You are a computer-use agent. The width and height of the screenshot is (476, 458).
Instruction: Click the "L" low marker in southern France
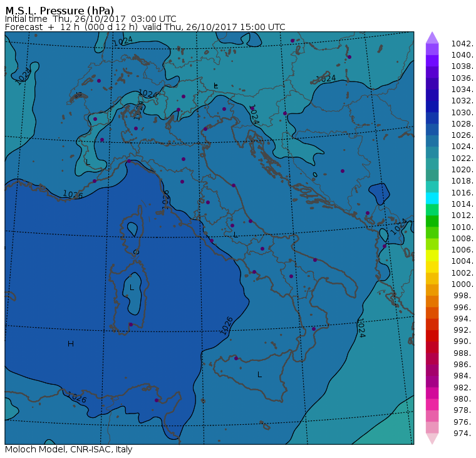(88, 162)
